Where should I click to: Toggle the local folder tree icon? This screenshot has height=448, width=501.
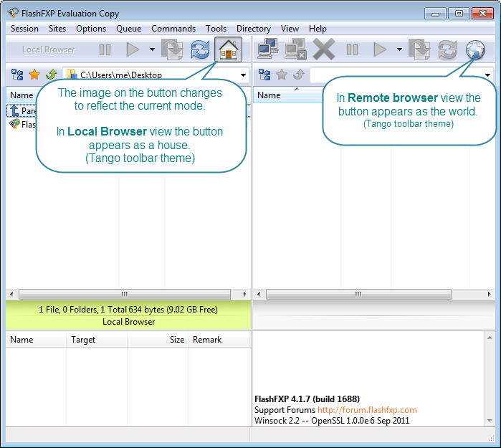click(x=17, y=75)
